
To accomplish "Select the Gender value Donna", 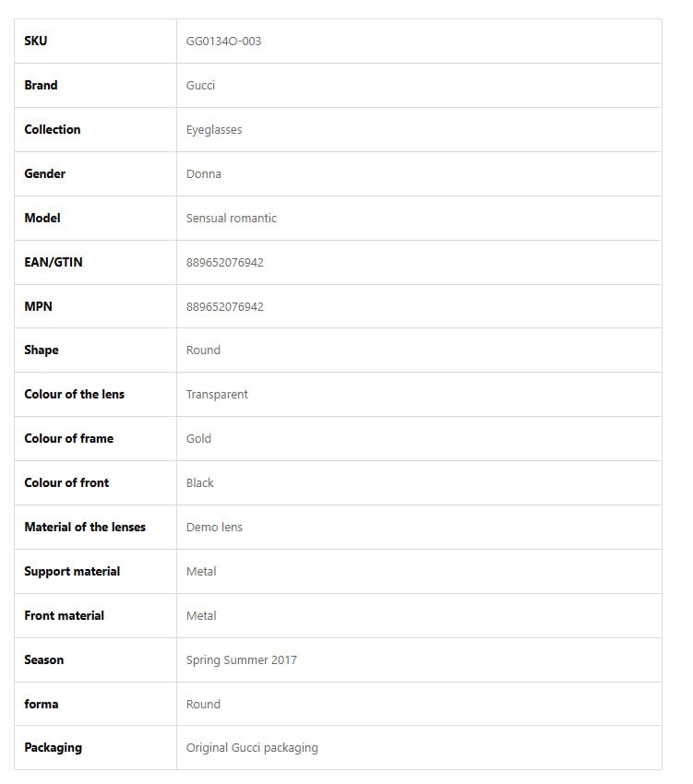I will coord(203,174).
